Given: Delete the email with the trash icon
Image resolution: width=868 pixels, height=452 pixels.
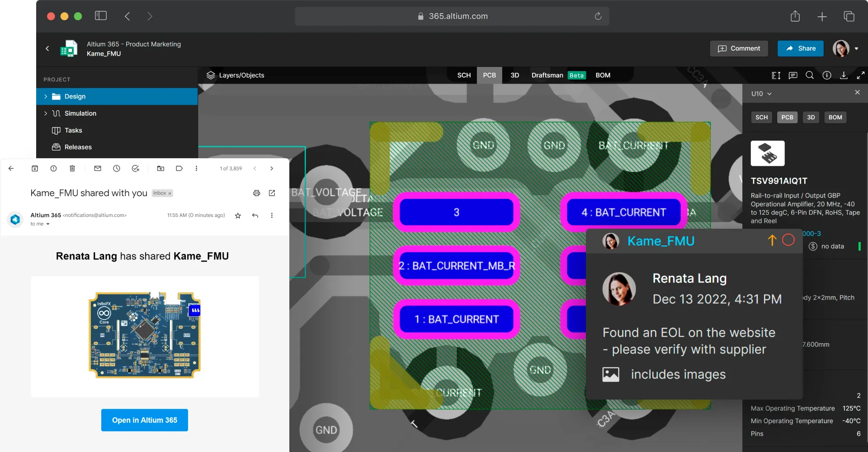Looking at the screenshot, I should 72,168.
